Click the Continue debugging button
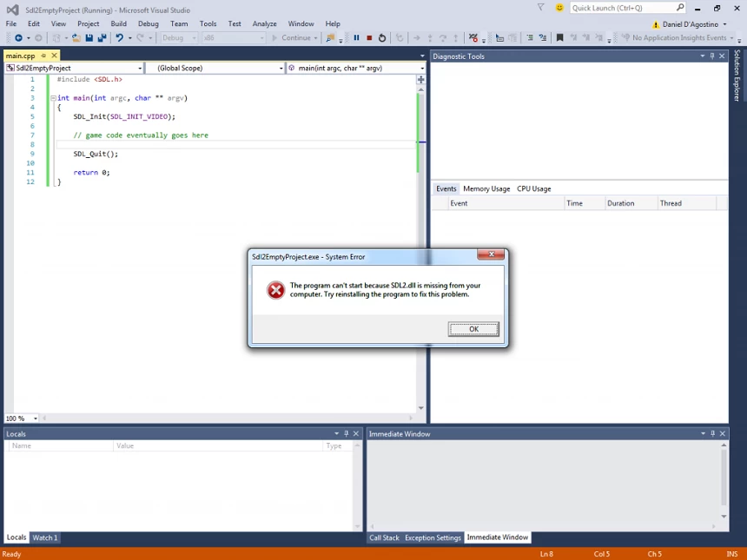 [292, 38]
